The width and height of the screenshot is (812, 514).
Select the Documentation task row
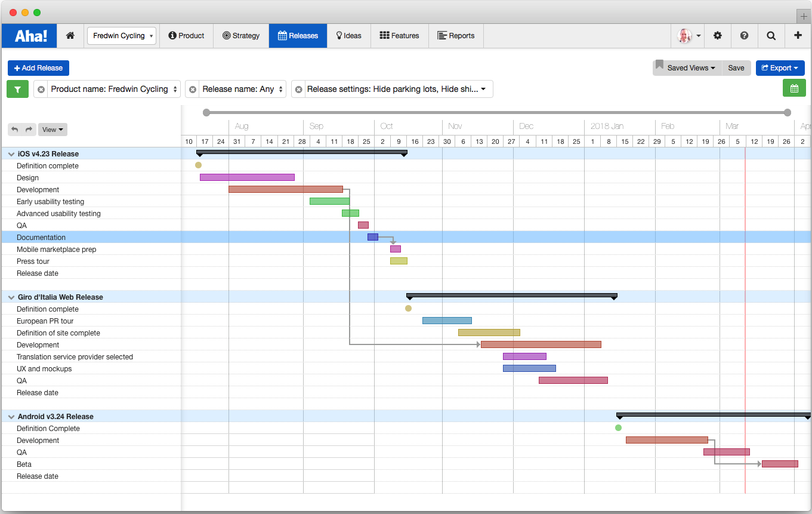41,237
